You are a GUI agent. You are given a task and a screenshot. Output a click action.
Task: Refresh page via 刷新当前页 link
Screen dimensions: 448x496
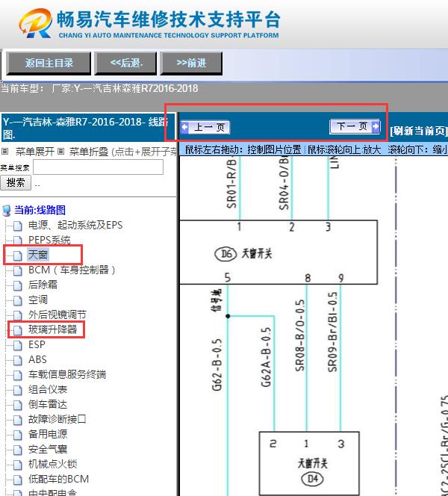tap(419, 131)
